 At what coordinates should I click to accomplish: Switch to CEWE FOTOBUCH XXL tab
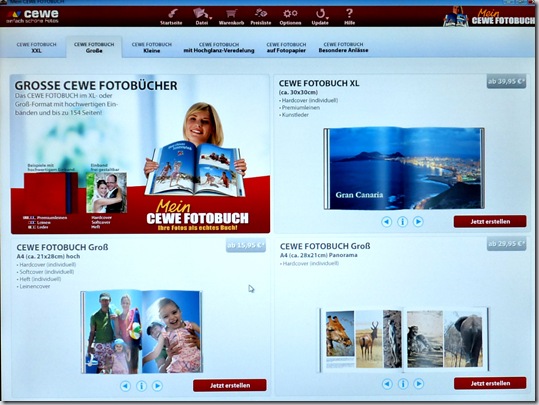click(36, 47)
